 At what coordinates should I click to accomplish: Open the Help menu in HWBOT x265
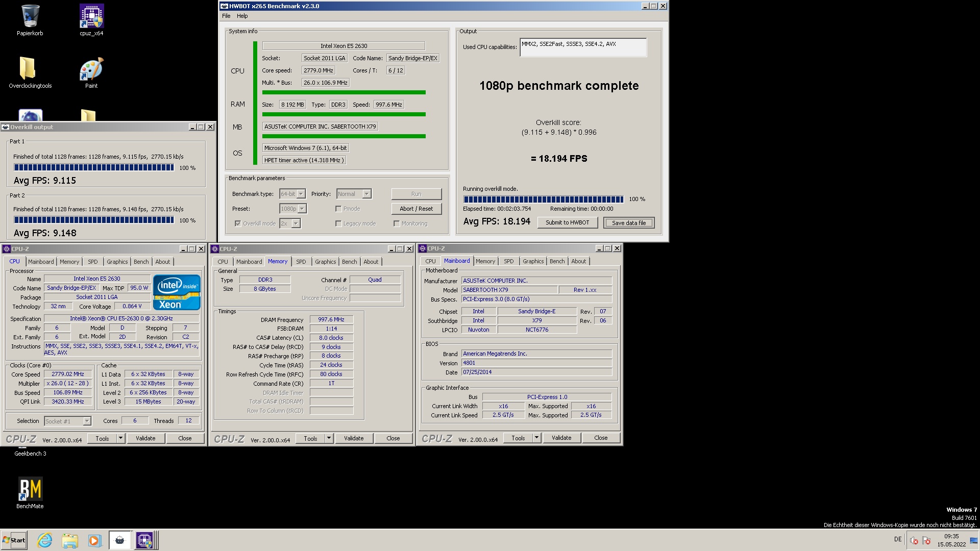pos(242,16)
